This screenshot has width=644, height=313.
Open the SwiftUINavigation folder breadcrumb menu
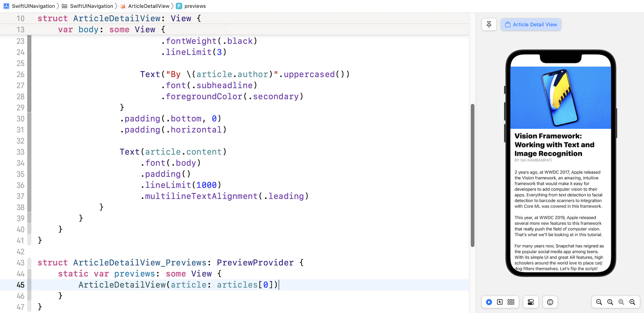(91, 6)
